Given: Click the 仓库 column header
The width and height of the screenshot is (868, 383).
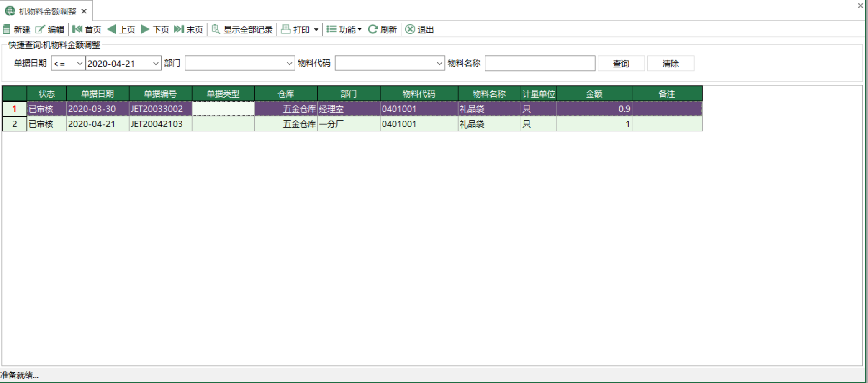Looking at the screenshot, I should click(286, 94).
